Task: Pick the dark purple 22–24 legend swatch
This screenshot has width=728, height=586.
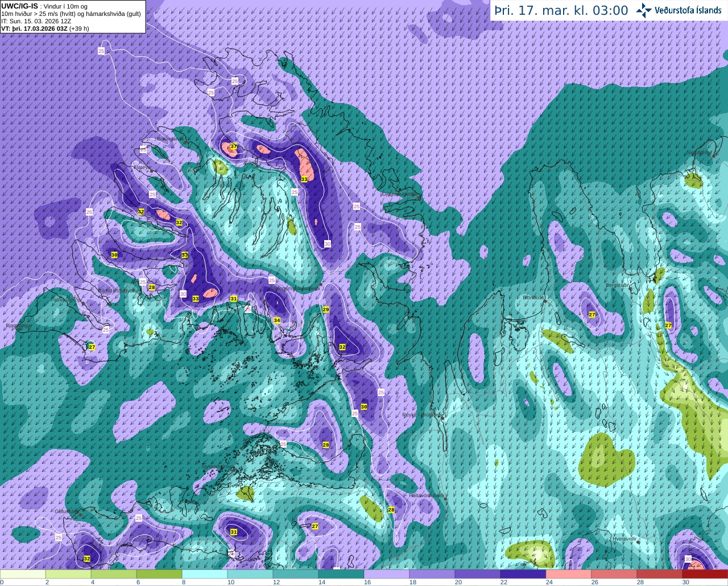Action: click(x=523, y=574)
